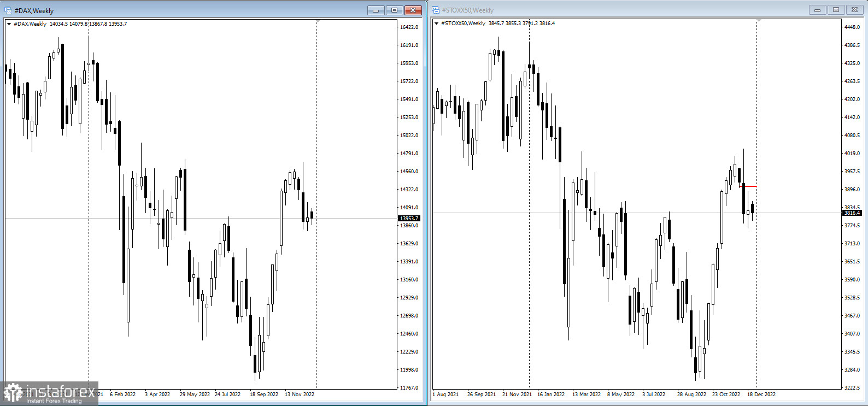
Task: Close the #STOXX50,Weekly chart window
Action: 855,10
